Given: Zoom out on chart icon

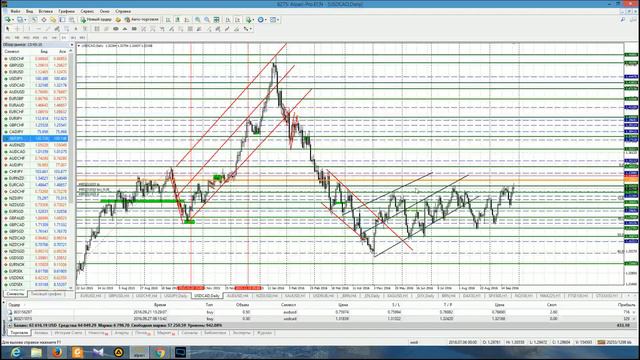Looking at the screenshot, I should click(x=207, y=20).
